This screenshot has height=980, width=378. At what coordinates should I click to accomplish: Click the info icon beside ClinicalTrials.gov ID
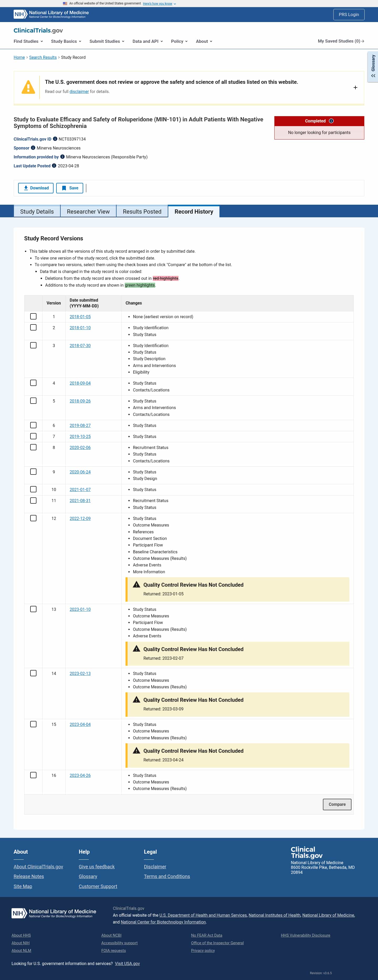55,139
